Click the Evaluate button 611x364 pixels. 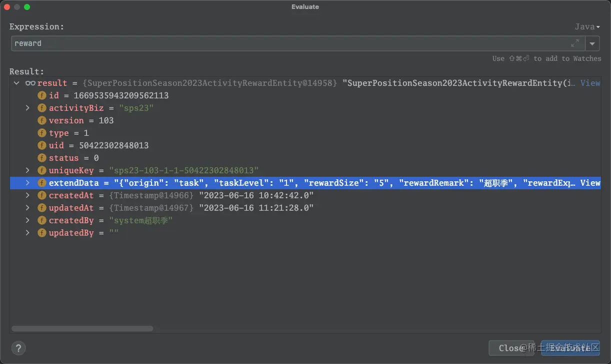(x=570, y=348)
